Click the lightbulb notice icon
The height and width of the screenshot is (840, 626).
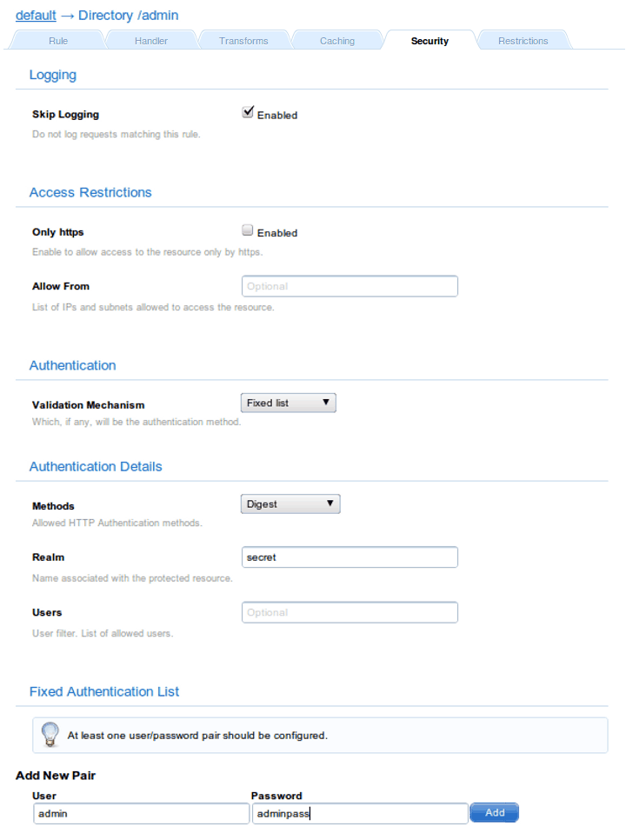coord(50,735)
